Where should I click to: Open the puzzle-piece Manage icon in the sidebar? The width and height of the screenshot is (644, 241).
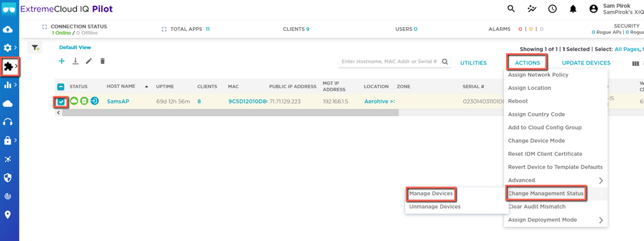[x=8, y=66]
